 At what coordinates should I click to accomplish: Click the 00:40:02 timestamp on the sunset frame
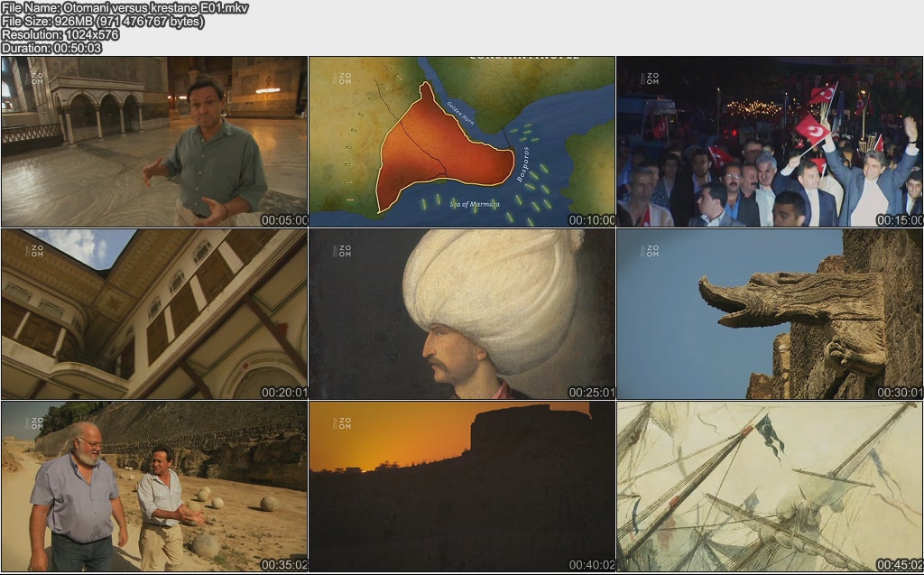(591, 565)
